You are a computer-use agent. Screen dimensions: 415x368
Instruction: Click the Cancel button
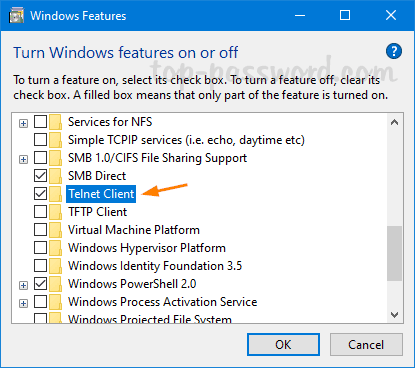pyautogui.click(x=366, y=344)
